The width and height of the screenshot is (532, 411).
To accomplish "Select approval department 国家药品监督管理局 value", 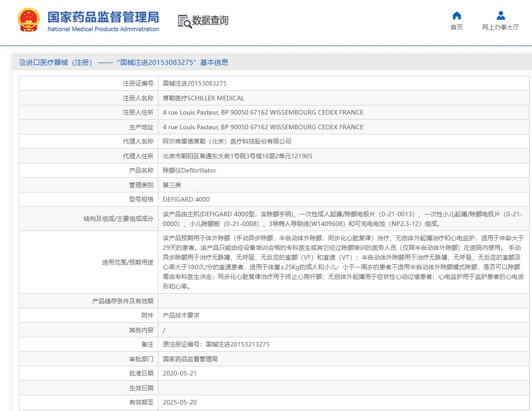I will 191,359.
